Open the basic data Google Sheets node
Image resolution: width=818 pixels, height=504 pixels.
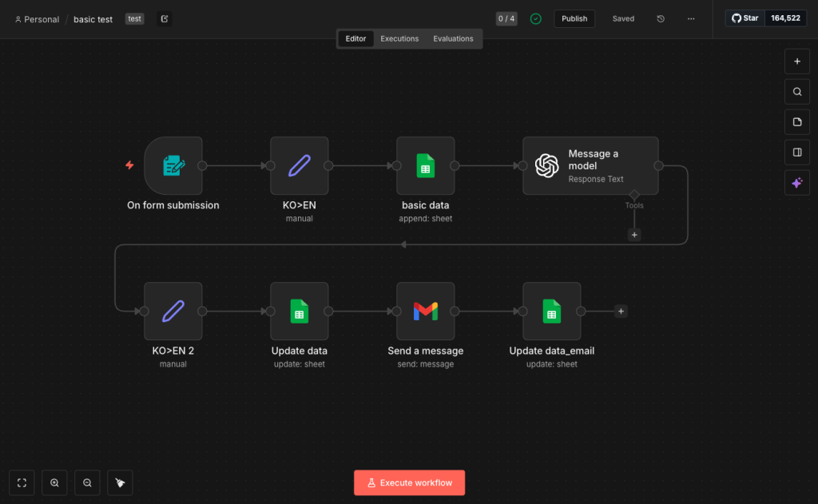coord(426,165)
